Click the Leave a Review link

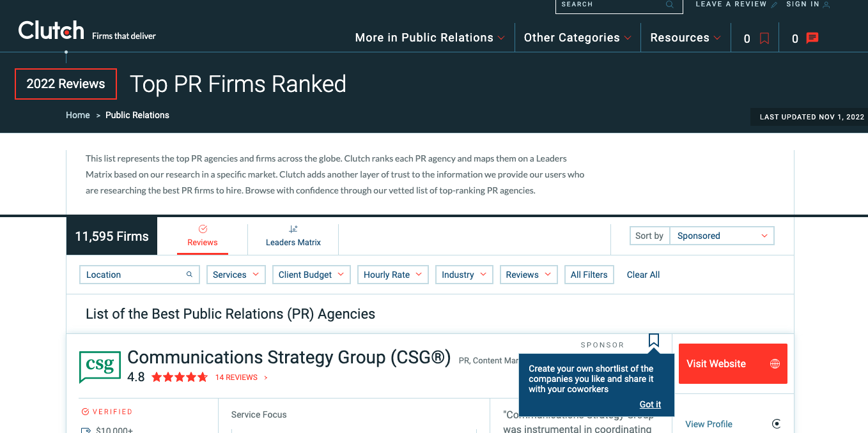click(731, 4)
